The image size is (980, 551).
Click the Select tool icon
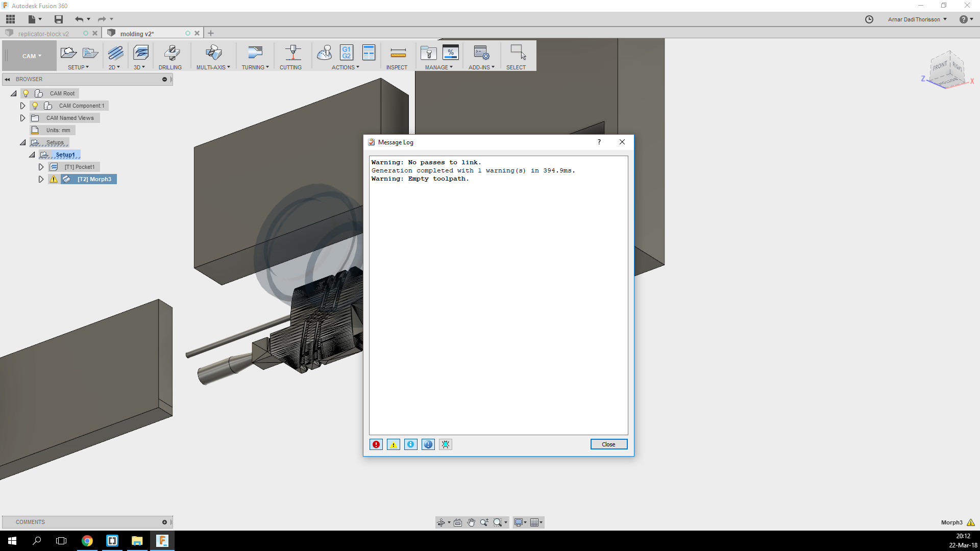tap(518, 53)
